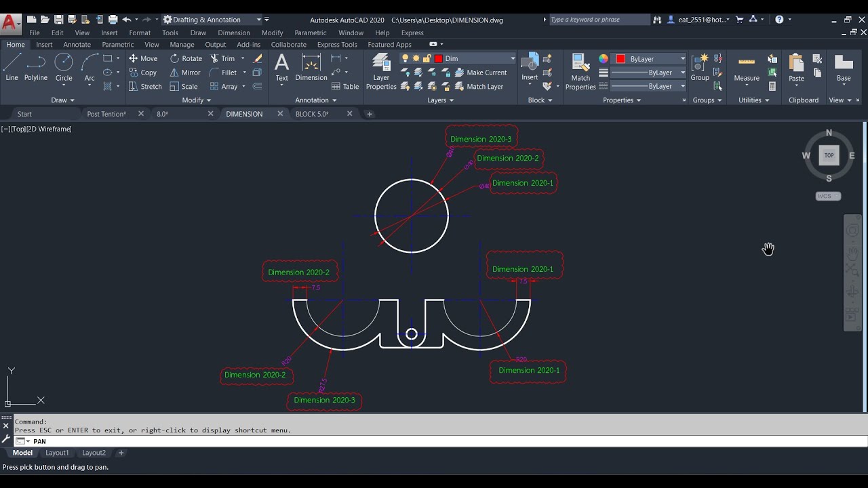Click the Plot printer icon in quick access toolbar
The image size is (868, 488).
pos(113,20)
